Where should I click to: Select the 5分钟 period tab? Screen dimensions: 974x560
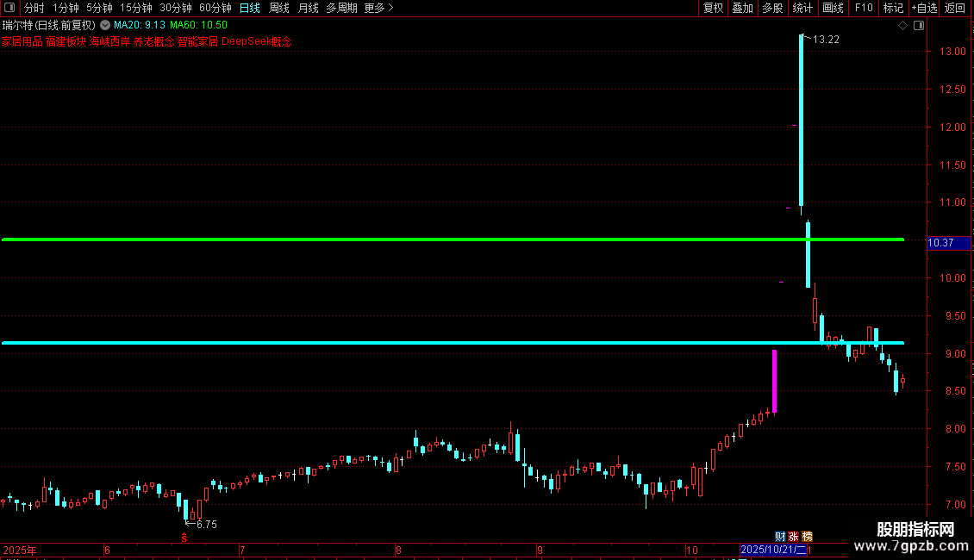[99, 8]
